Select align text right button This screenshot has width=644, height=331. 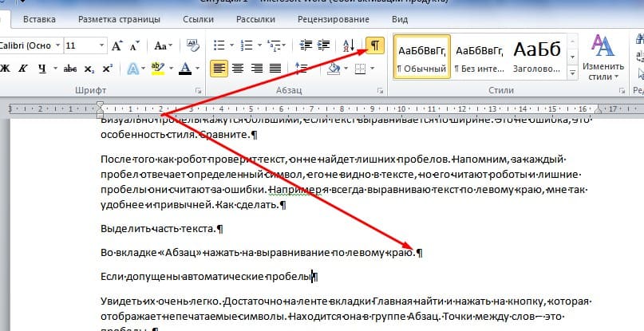tap(257, 68)
